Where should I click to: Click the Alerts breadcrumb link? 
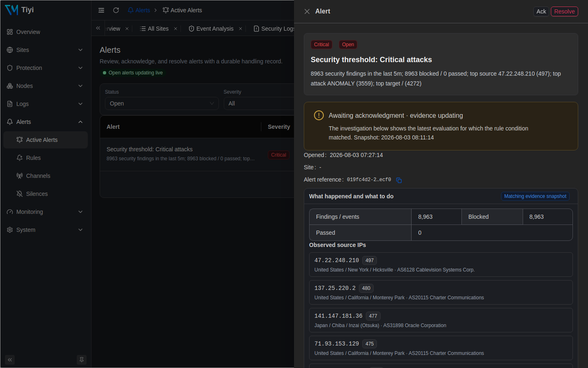click(x=139, y=10)
